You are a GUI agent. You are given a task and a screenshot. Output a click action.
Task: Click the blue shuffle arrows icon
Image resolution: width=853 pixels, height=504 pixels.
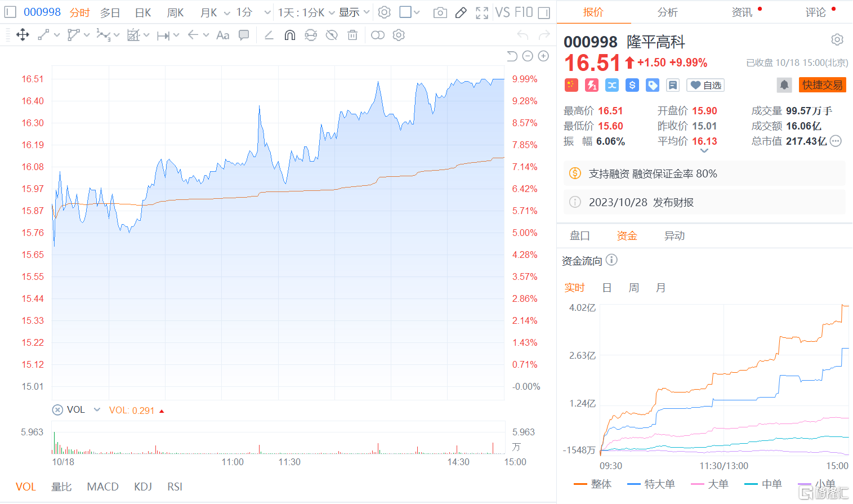(x=612, y=85)
